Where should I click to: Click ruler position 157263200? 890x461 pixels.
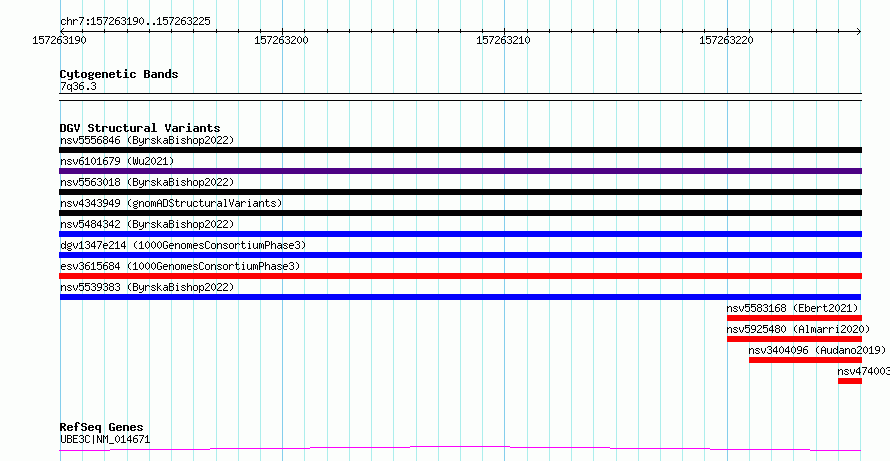pyautogui.click(x=282, y=40)
